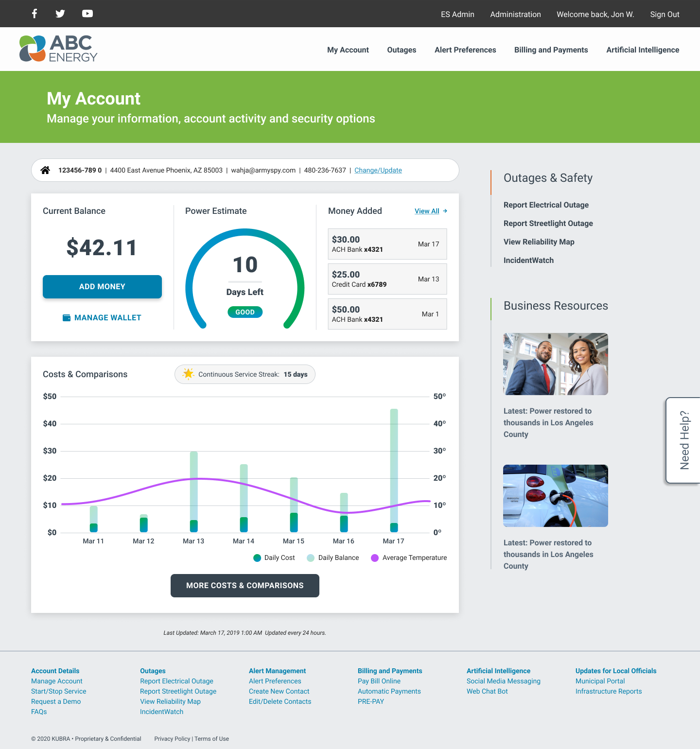Viewport: 700px width, 749px height.
Task: Click Create New Contact footer link
Action: click(x=279, y=692)
